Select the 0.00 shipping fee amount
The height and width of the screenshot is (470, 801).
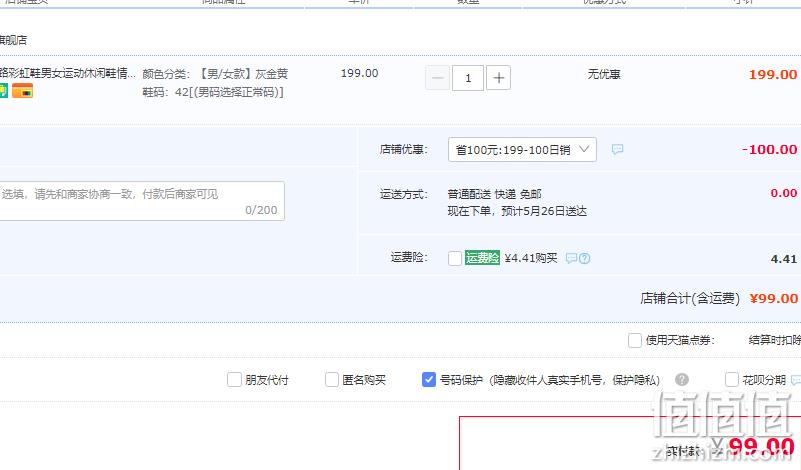[x=784, y=193]
